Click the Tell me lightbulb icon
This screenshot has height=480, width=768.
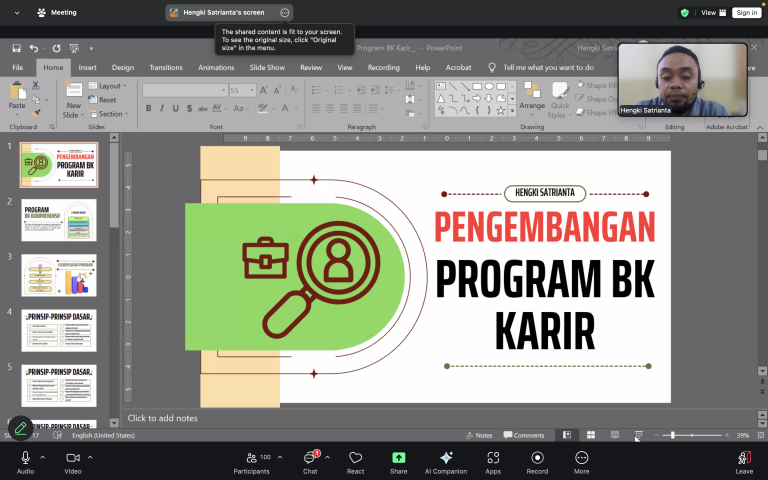[492, 68]
